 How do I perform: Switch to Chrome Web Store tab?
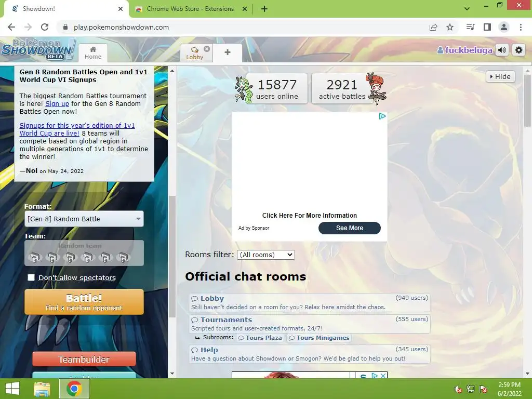point(191,9)
